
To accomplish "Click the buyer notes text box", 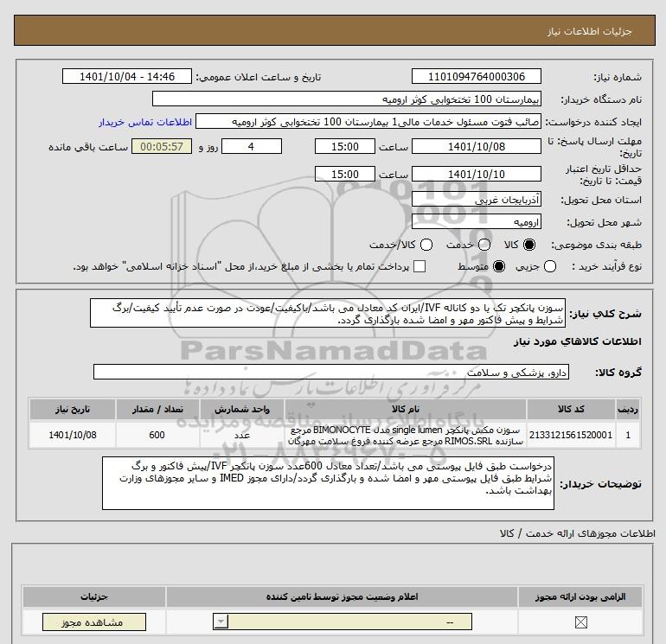I will pyautogui.click(x=328, y=483).
